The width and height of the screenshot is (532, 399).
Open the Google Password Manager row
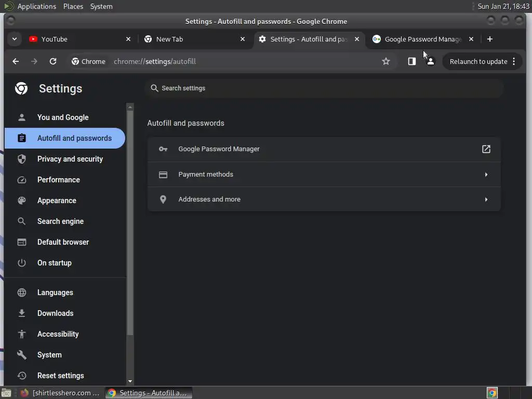tap(324, 149)
